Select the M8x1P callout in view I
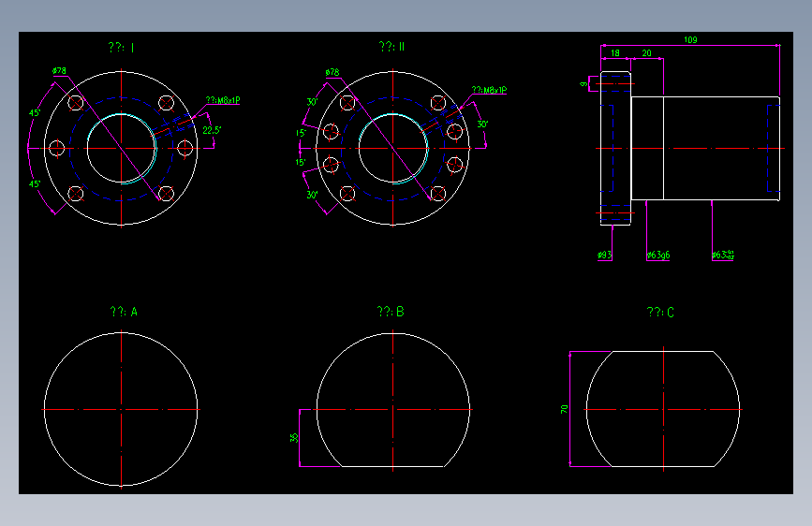Image resolution: width=812 pixels, height=526 pixels. [223, 100]
